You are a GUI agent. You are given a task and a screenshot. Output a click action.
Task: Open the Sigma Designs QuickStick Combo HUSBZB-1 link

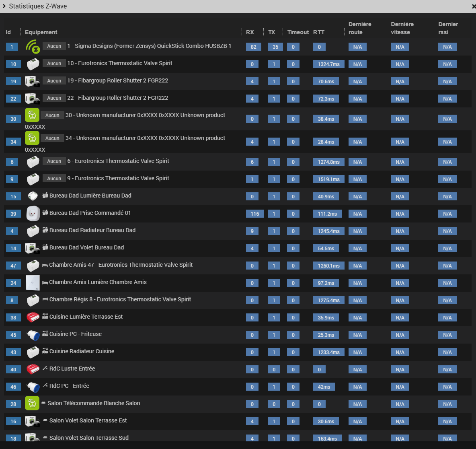coord(150,46)
